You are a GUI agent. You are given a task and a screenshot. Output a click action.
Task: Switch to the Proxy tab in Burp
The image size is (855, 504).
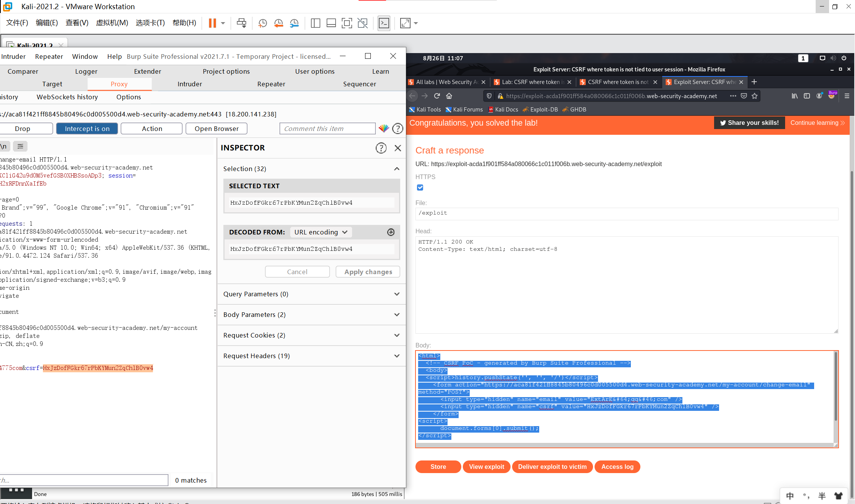(119, 84)
